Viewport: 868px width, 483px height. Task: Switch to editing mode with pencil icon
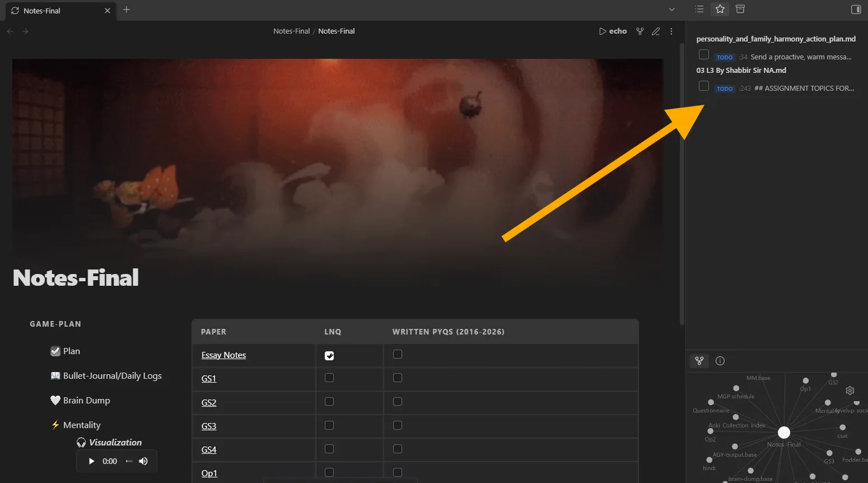click(656, 31)
